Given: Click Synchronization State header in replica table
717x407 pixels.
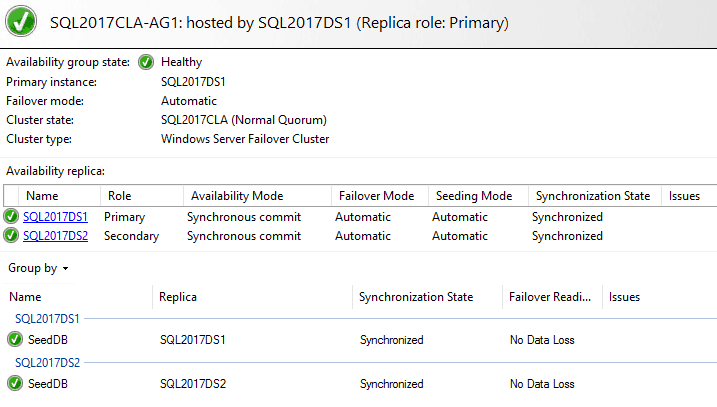Looking at the screenshot, I should point(595,196).
